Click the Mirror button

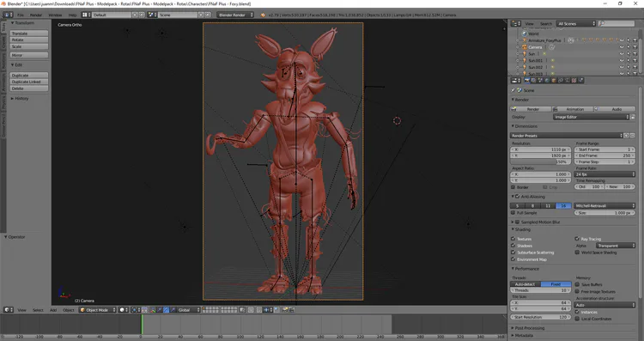[x=28, y=55]
